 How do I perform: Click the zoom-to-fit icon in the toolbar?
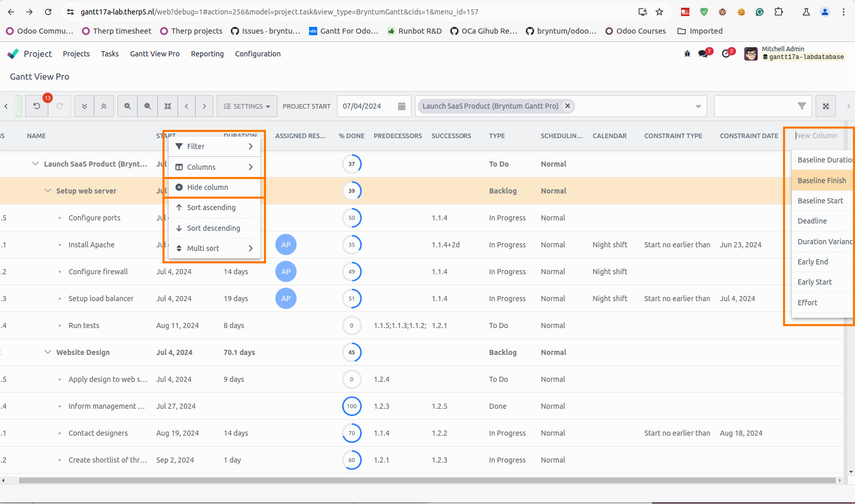tap(168, 106)
